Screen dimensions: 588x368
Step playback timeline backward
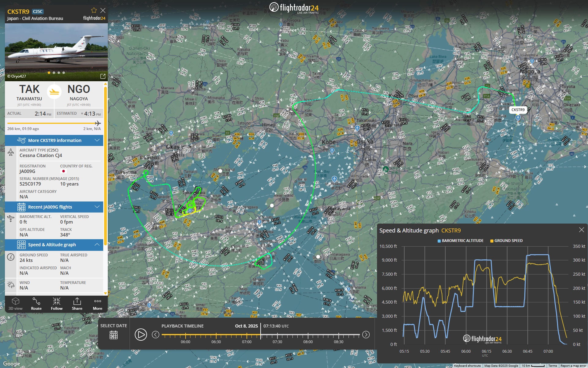[156, 335]
